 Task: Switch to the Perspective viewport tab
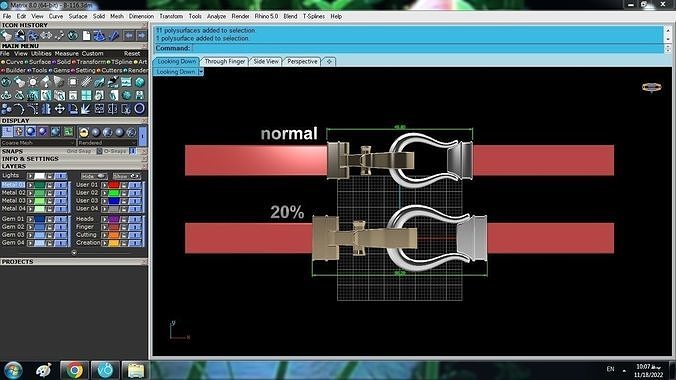pos(302,62)
